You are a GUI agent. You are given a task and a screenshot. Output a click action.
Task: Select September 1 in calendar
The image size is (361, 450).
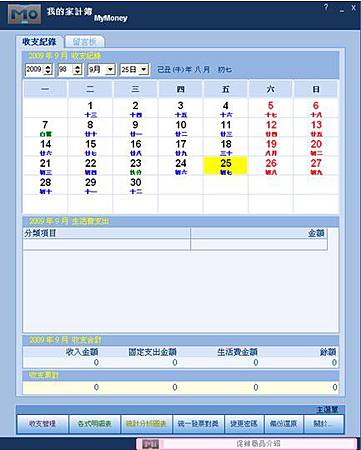[x=90, y=109]
